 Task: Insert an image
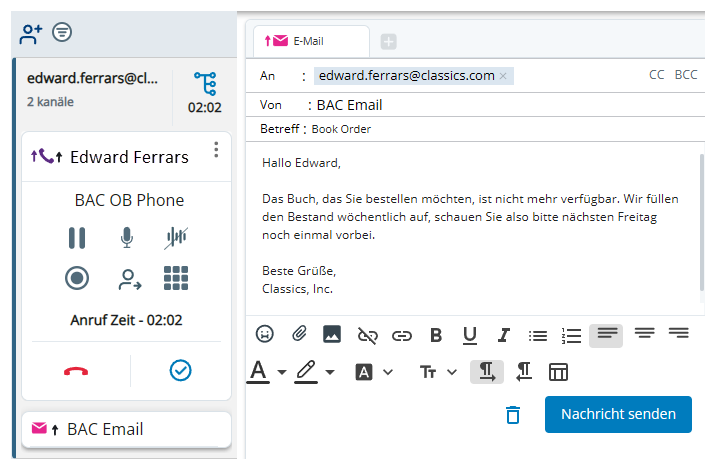point(332,334)
